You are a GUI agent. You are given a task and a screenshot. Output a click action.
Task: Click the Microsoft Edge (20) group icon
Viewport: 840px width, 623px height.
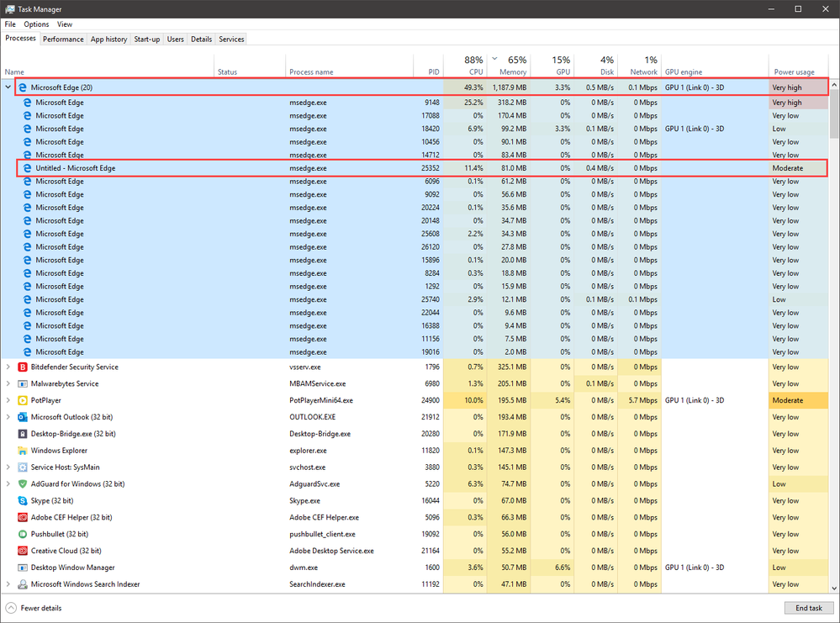[x=23, y=87]
